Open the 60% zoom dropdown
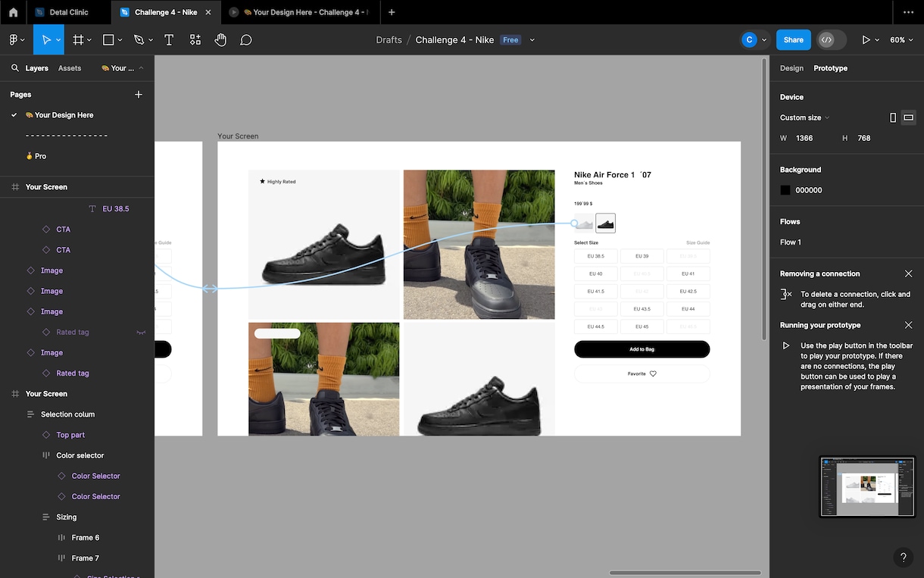 (901, 39)
